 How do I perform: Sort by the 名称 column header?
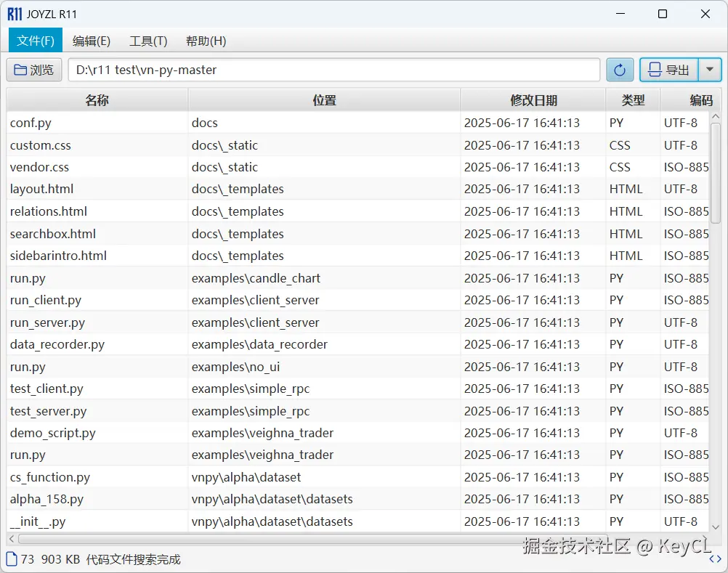tap(97, 100)
